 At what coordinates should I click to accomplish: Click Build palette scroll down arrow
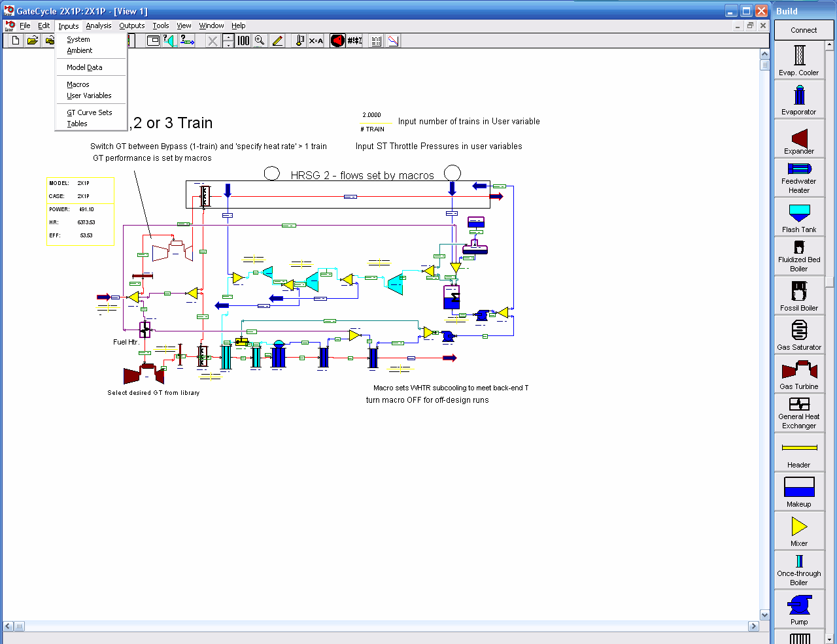pos(830,639)
